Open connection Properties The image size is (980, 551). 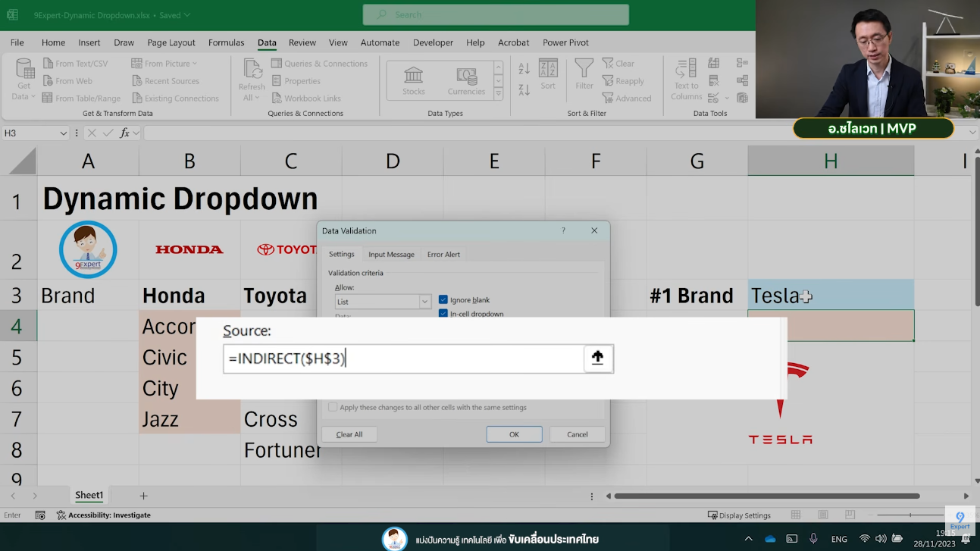[295, 81]
